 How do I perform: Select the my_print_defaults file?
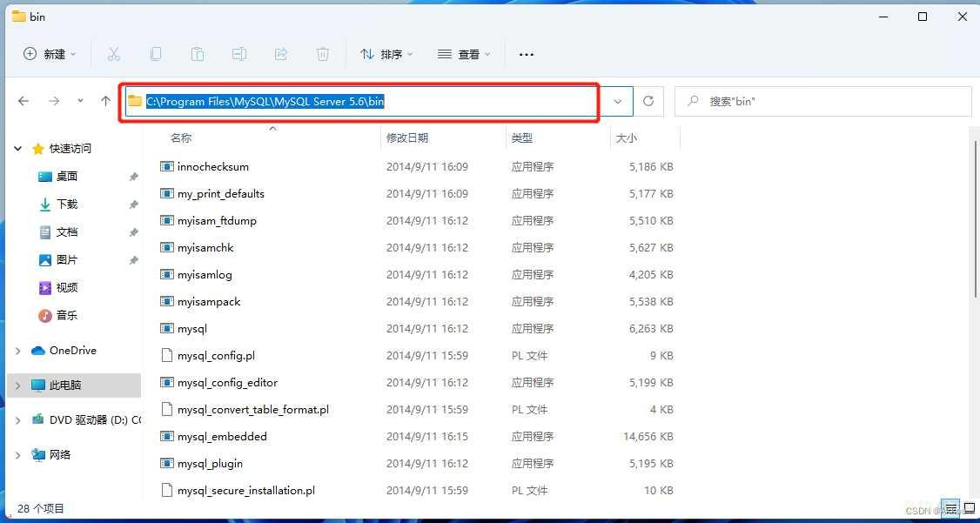(x=220, y=194)
